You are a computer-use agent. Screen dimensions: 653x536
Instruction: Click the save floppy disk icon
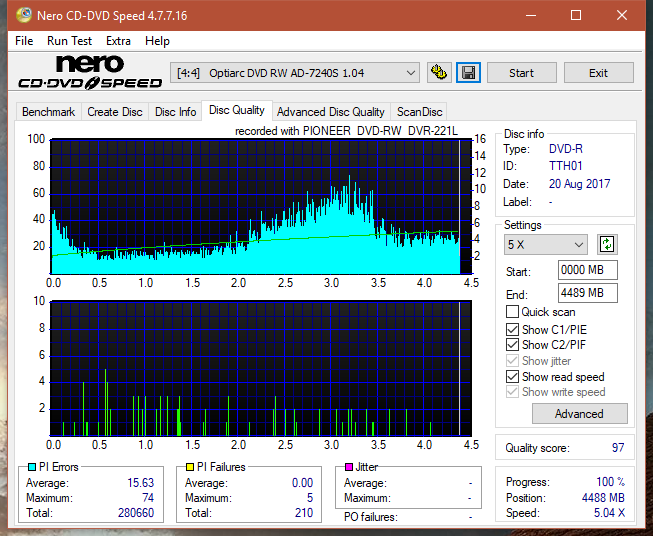[x=469, y=73]
